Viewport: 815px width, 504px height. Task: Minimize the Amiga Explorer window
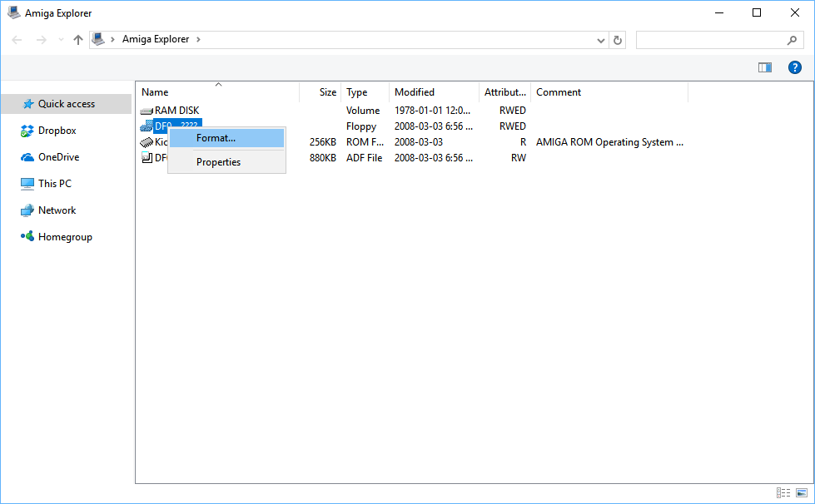coord(719,13)
